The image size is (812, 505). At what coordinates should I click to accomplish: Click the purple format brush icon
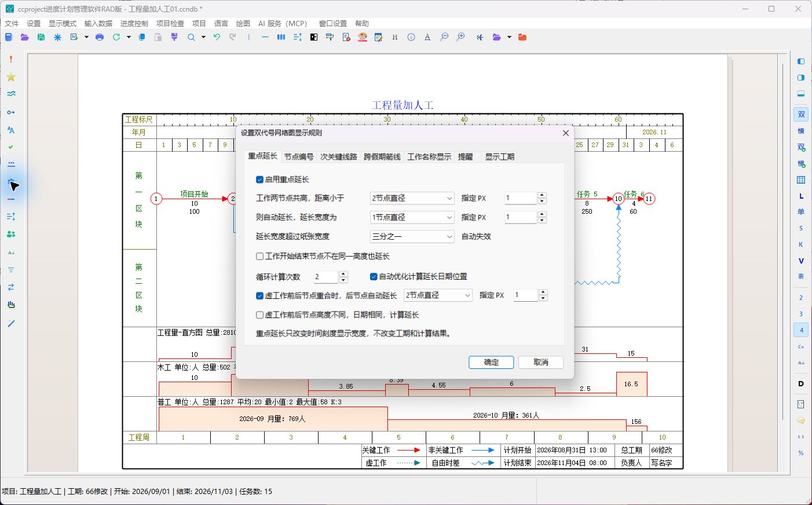(174, 37)
